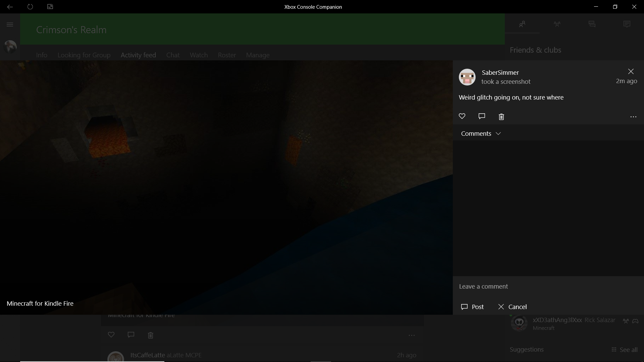
Task: Open more options ellipsis in screenshot panel
Action: click(633, 117)
